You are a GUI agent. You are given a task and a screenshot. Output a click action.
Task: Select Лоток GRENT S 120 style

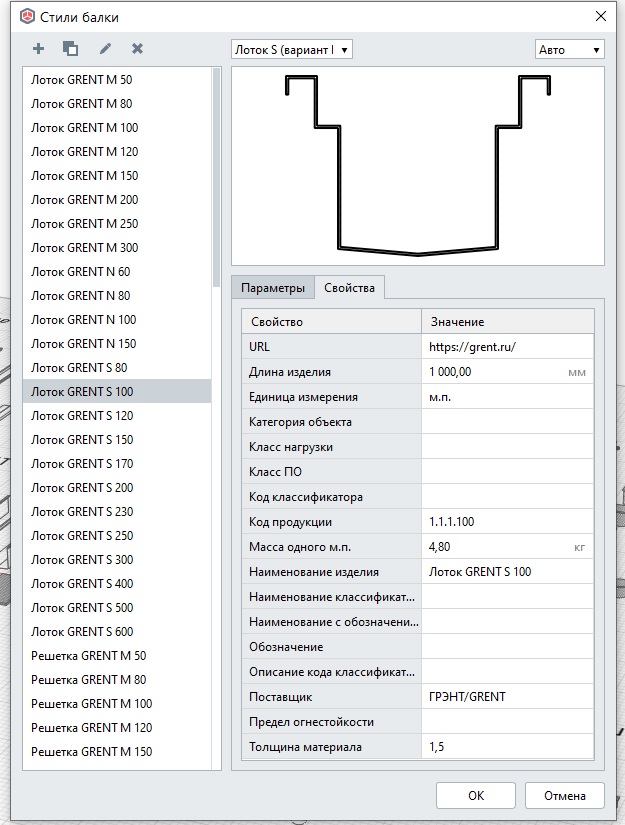tap(117, 416)
